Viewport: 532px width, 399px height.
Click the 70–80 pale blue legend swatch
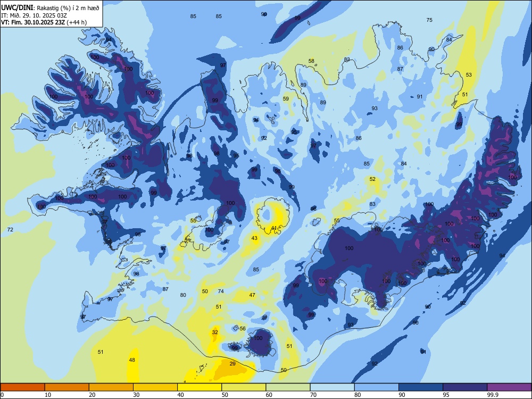click(332, 387)
